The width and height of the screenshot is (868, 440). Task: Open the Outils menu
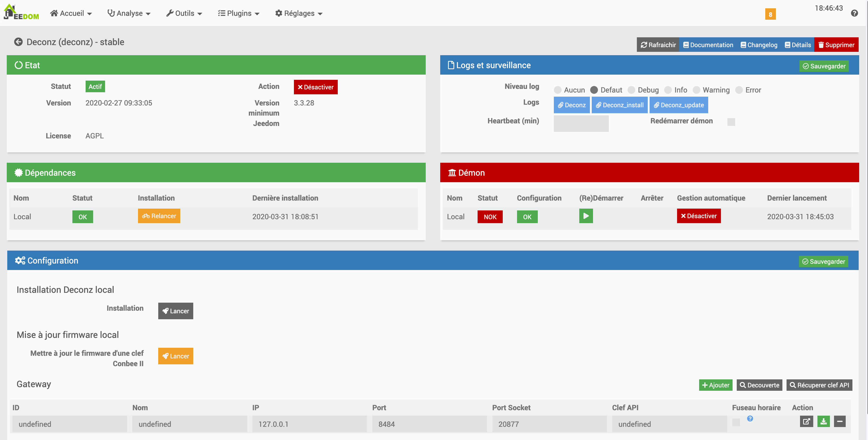coord(184,13)
